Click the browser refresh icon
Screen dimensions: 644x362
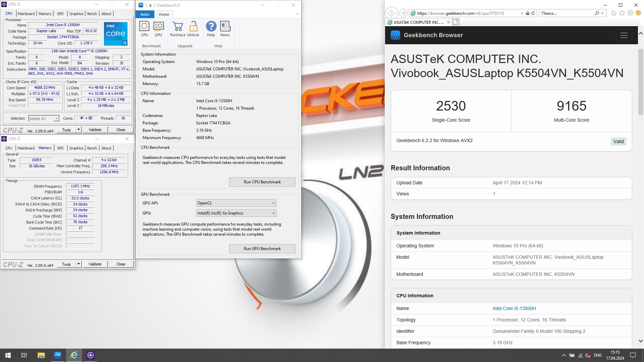(533, 13)
